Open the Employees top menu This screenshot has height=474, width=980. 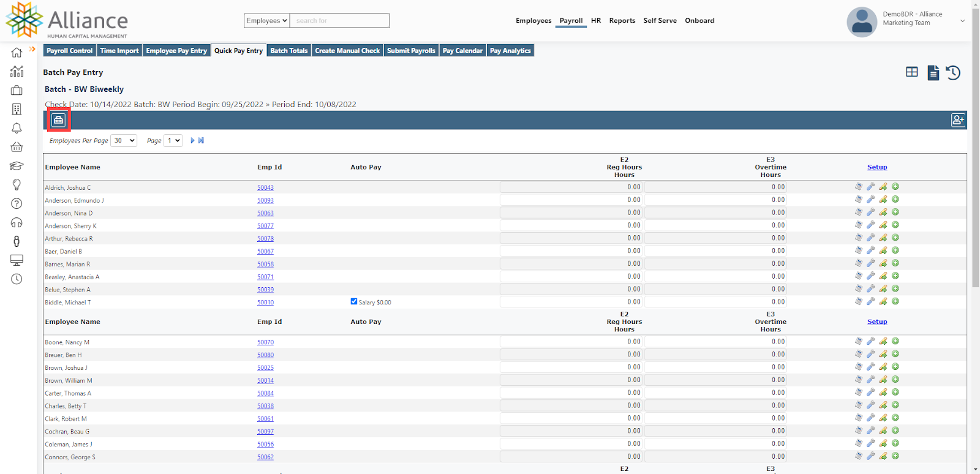point(533,21)
